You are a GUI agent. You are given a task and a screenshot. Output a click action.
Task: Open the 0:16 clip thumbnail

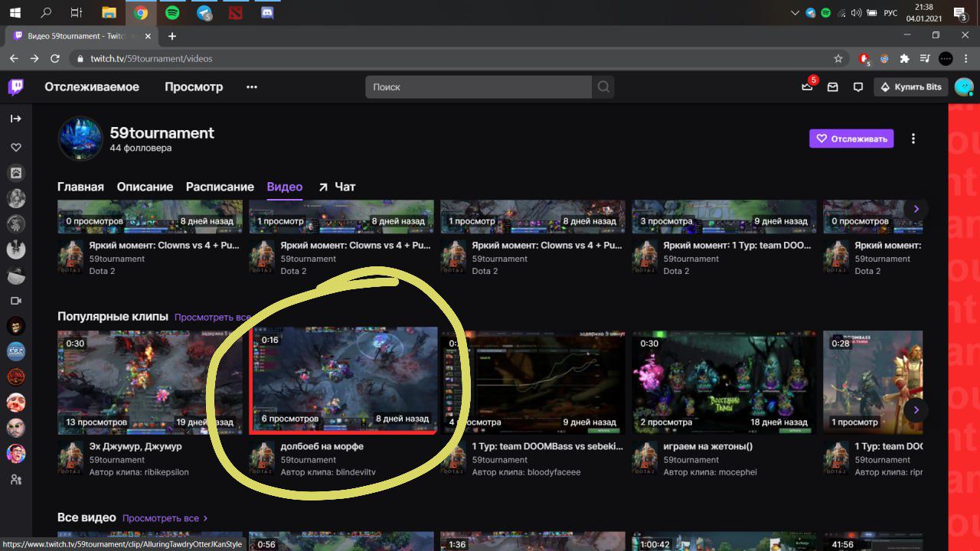tap(343, 381)
